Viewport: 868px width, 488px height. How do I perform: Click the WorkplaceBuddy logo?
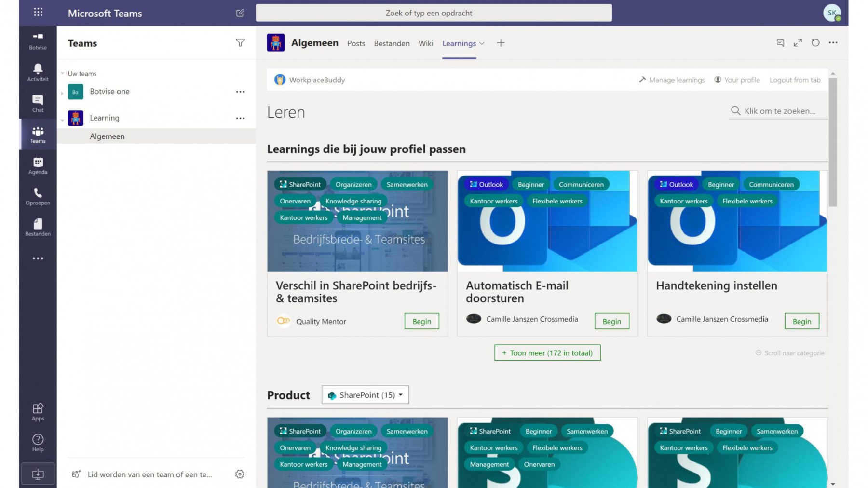click(280, 80)
